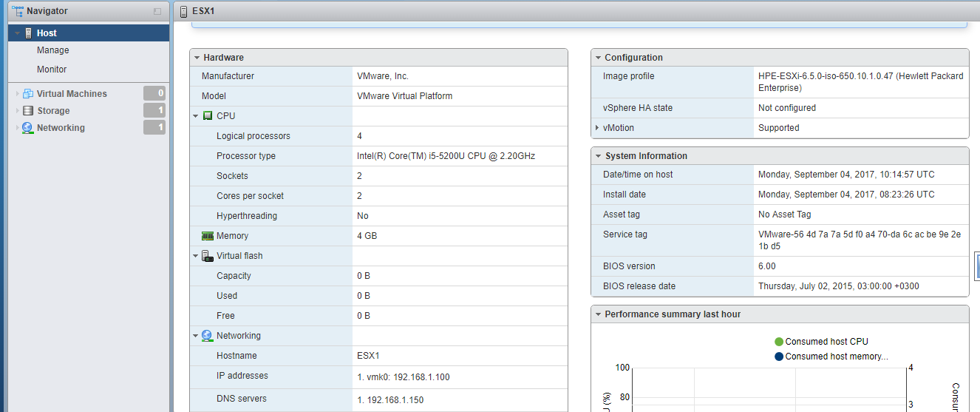Click the Navigator panel icon

[x=17, y=11]
